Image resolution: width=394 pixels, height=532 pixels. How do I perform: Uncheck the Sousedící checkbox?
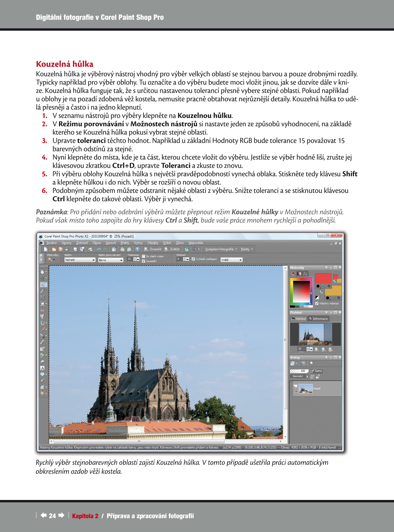144,261
